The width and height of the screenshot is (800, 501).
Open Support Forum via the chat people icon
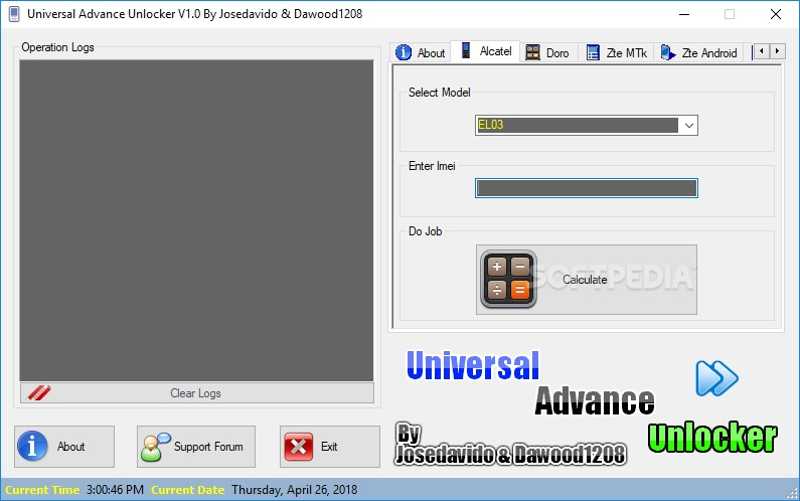click(156, 447)
